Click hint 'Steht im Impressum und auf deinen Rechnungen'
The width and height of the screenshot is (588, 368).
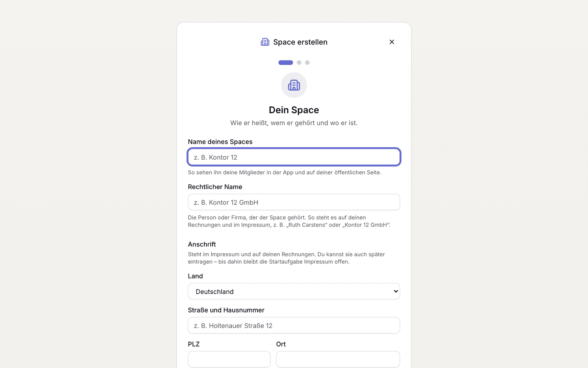click(x=286, y=258)
